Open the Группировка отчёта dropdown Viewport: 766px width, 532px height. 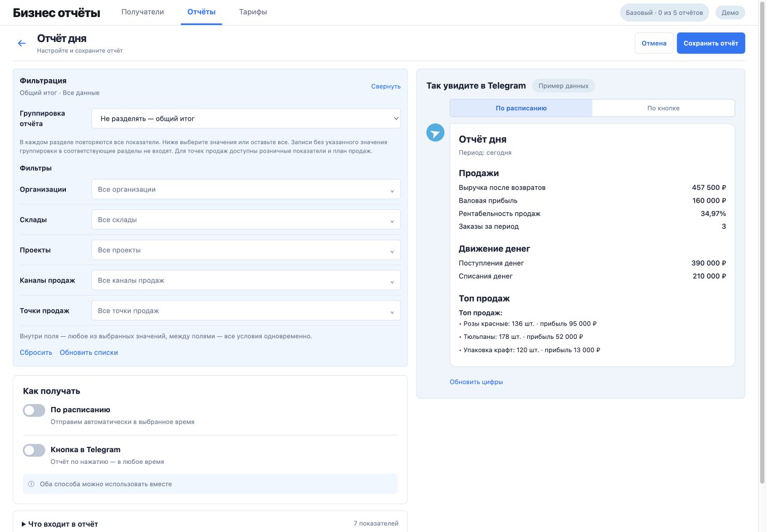[x=246, y=119]
